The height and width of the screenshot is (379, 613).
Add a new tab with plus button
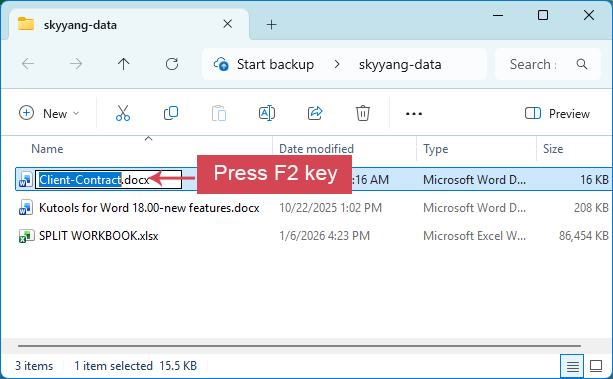(x=271, y=25)
